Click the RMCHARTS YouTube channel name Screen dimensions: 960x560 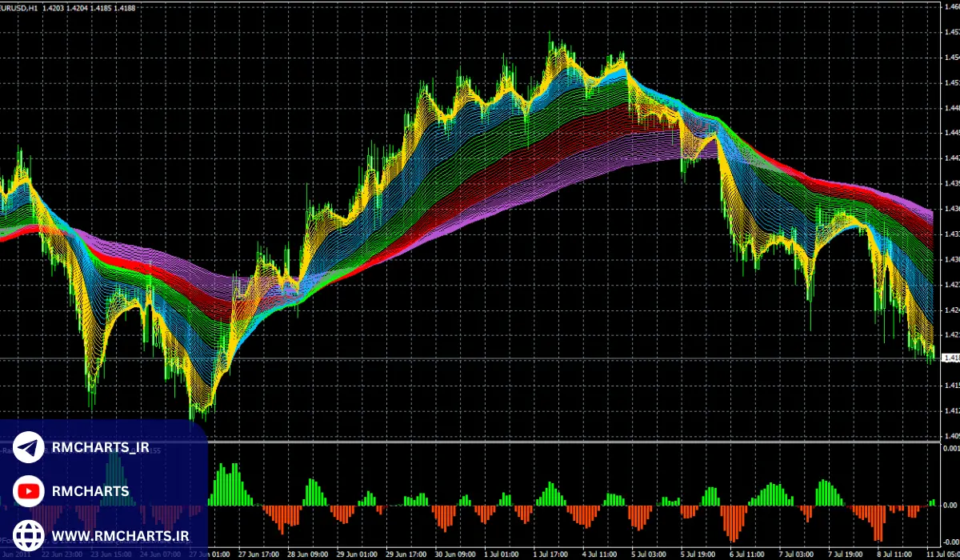coord(90,491)
